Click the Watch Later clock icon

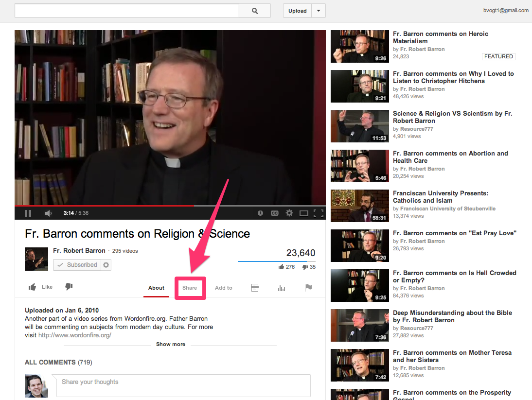point(260,213)
